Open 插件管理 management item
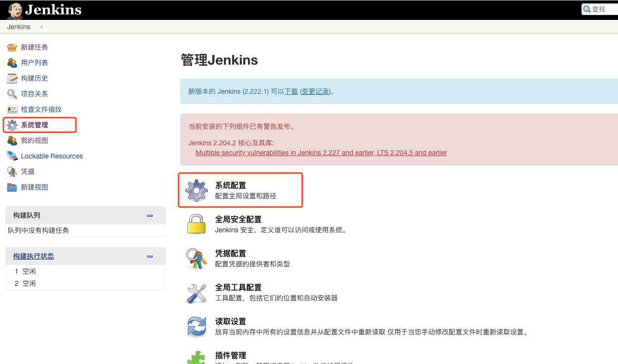Viewport: 618px width, 364px height. pyautogui.click(x=231, y=355)
